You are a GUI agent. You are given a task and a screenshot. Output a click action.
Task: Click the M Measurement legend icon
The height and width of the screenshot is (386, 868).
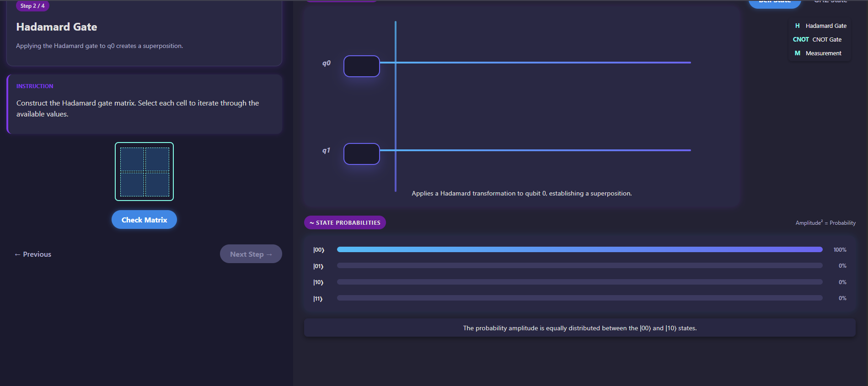tap(797, 53)
